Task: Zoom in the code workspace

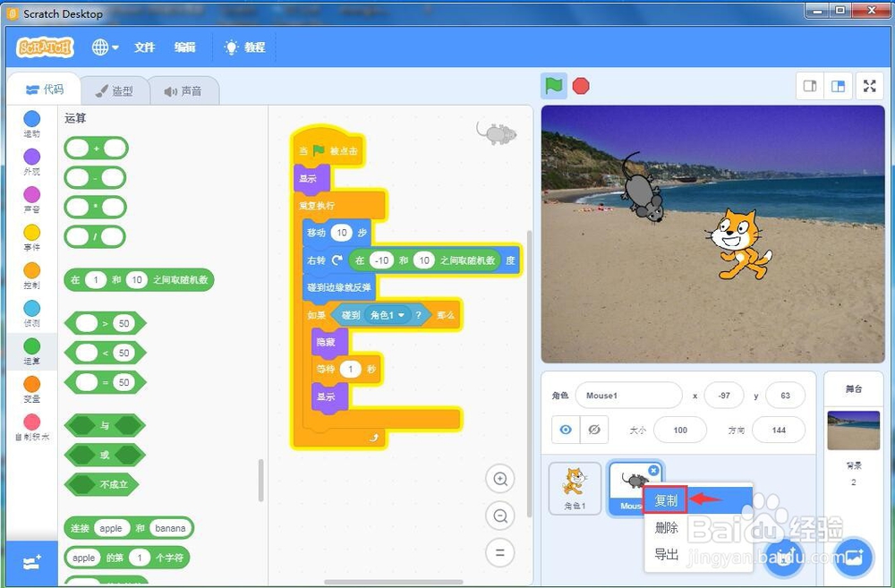Action: [500, 479]
